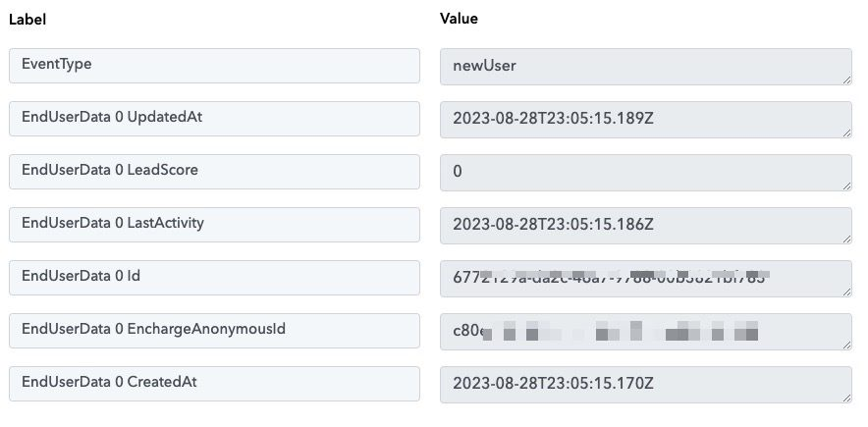Select the newUser value field
The height and width of the screenshot is (427, 868).
645,67
